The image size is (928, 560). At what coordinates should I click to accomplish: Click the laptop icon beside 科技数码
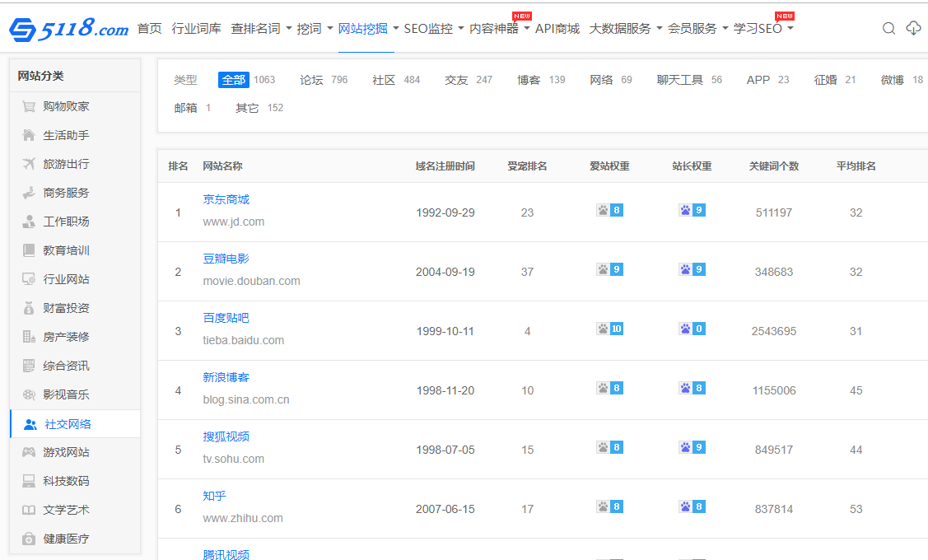28,481
